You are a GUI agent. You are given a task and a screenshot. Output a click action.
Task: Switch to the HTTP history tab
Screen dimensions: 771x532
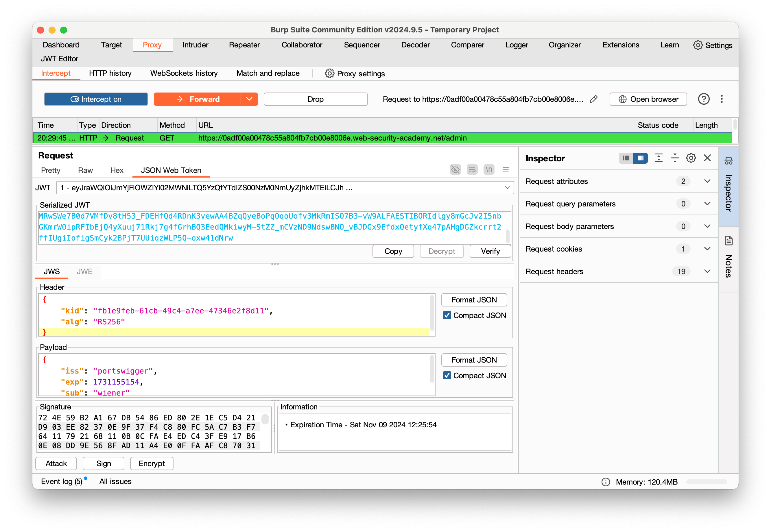point(110,73)
